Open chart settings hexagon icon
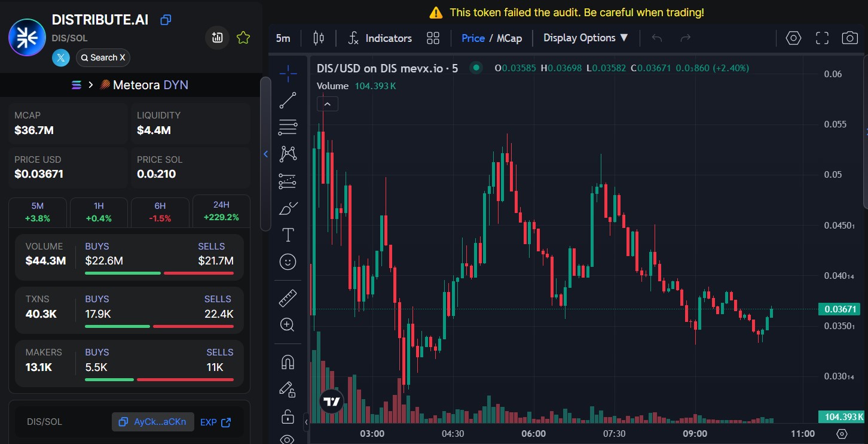This screenshot has width=868, height=444. (x=793, y=38)
